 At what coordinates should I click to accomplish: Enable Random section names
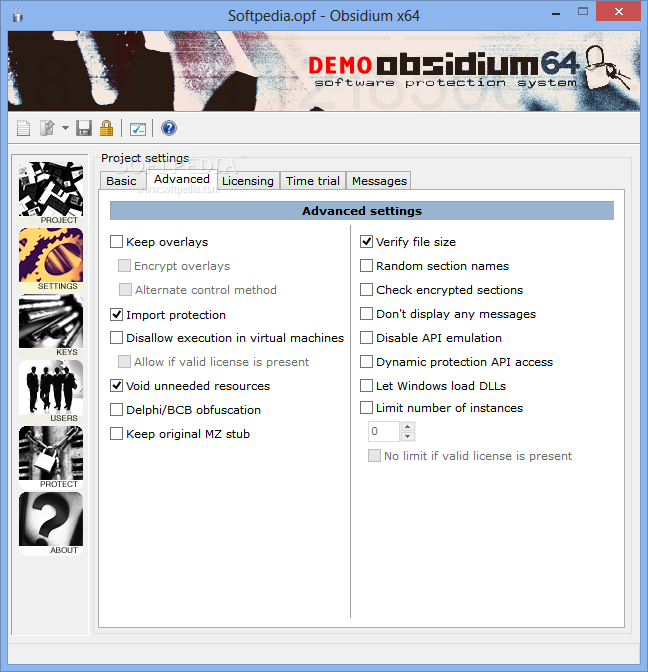coord(366,266)
